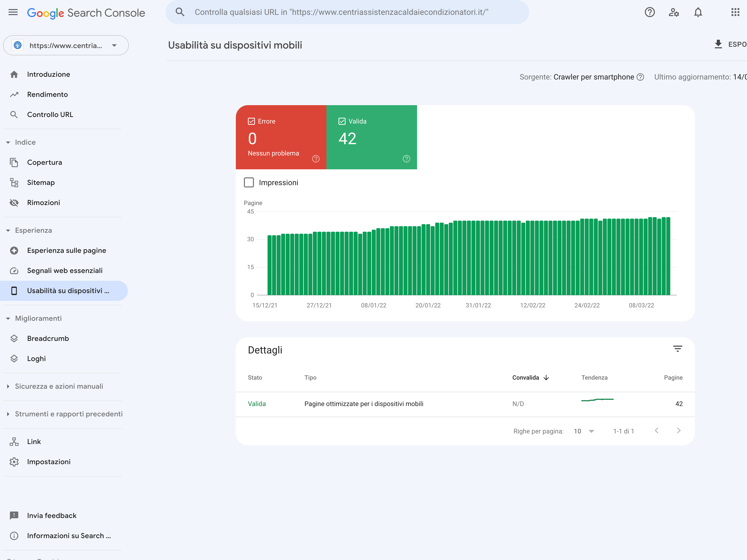Image resolution: width=747 pixels, height=560 pixels.
Task: Toggle the Errore checkbox
Action: [x=251, y=121]
